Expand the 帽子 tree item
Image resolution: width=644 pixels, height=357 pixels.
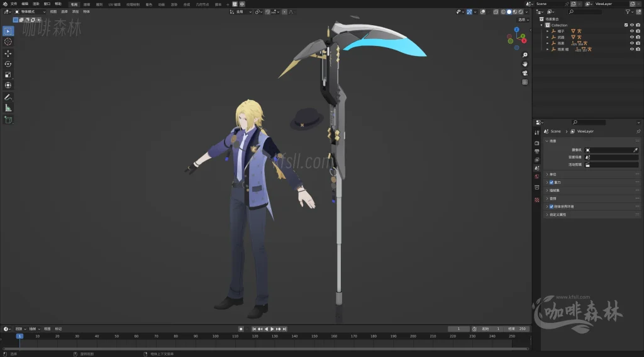548,31
